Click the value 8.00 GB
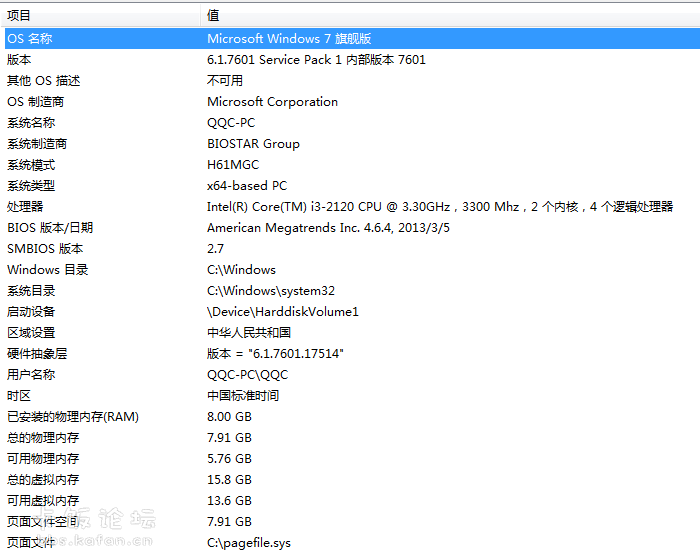This screenshot has height=557, width=700. (229, 416)
